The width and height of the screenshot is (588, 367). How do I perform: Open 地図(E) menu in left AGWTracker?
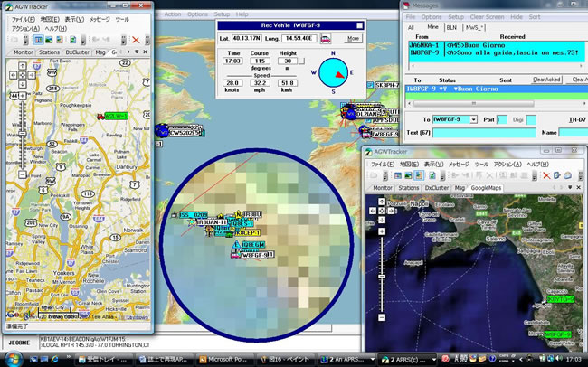pos(50,20)
